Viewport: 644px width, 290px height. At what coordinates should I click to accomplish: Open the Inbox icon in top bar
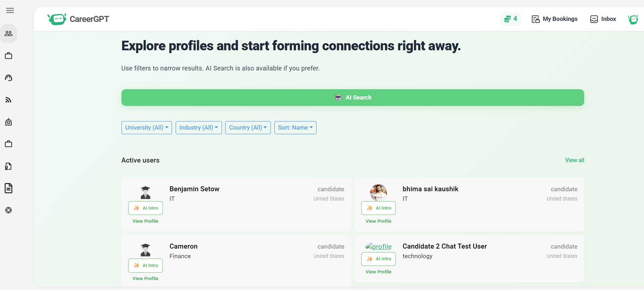pyautogui.click(x=603, y=19)
